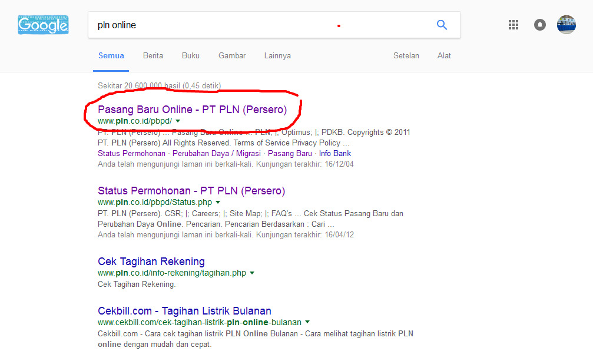This screenshot has height=364, width=593.
Task: Open 'Status Permohonan - PT PLN (Persero)' result title
Action: coord(191,191)
